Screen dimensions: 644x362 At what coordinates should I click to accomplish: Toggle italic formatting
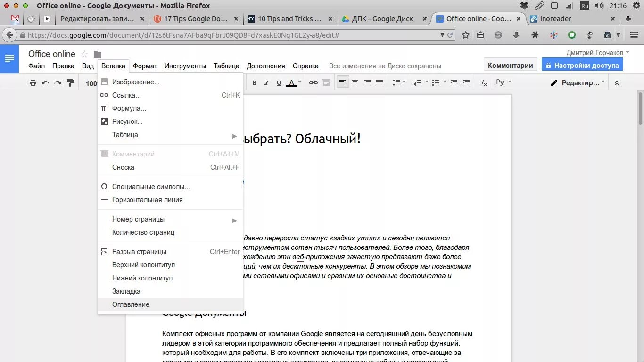pyautogui.click(x=267, y=83)
